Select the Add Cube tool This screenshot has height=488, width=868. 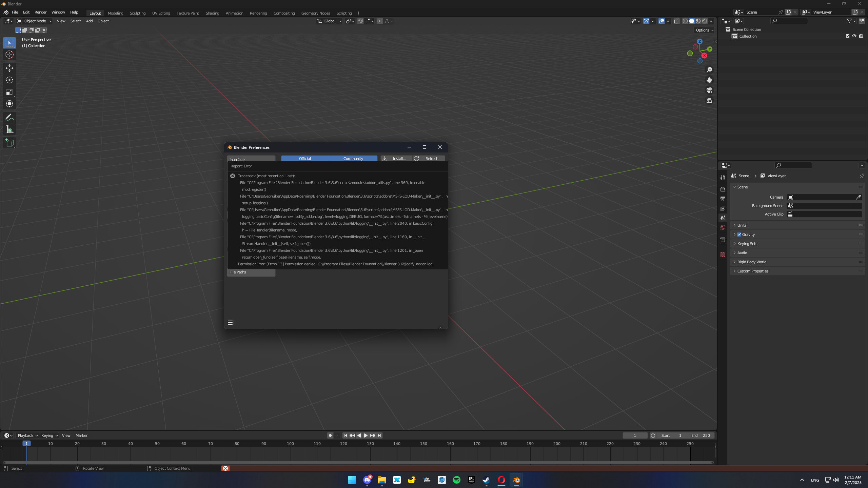click(x=9, y=143)
